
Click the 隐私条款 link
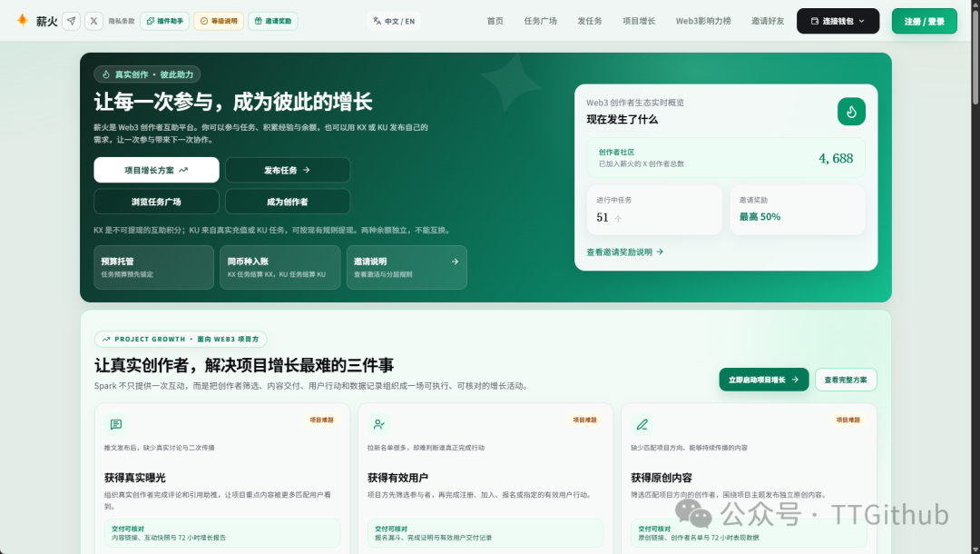tap(122, 21)
